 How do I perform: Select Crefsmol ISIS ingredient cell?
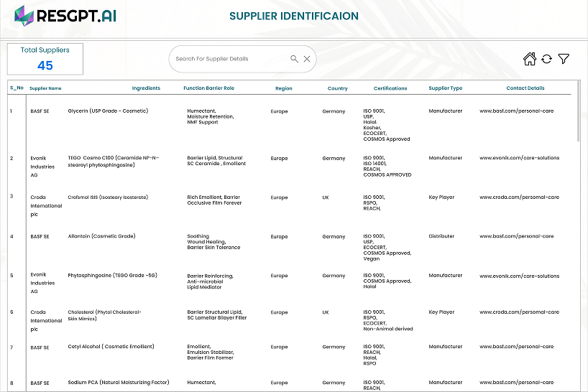[x=108, y=197]
